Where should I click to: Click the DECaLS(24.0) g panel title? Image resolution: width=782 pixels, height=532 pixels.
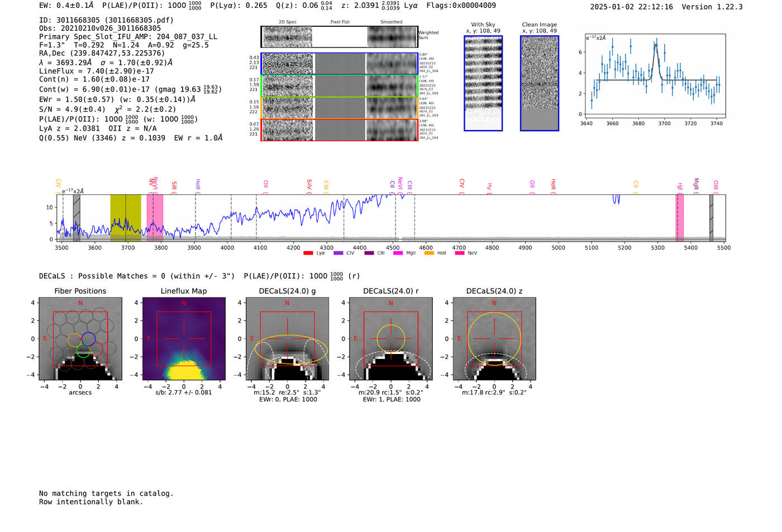pyautogui.click(x=287, y=291)
